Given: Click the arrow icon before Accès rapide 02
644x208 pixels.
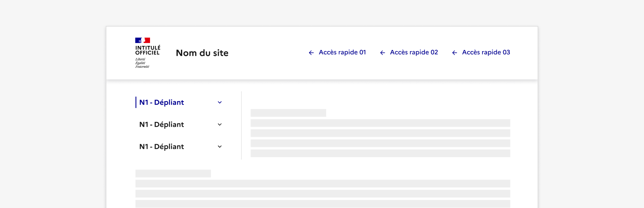Looking at the screenshot, I should tap(383, 53).
